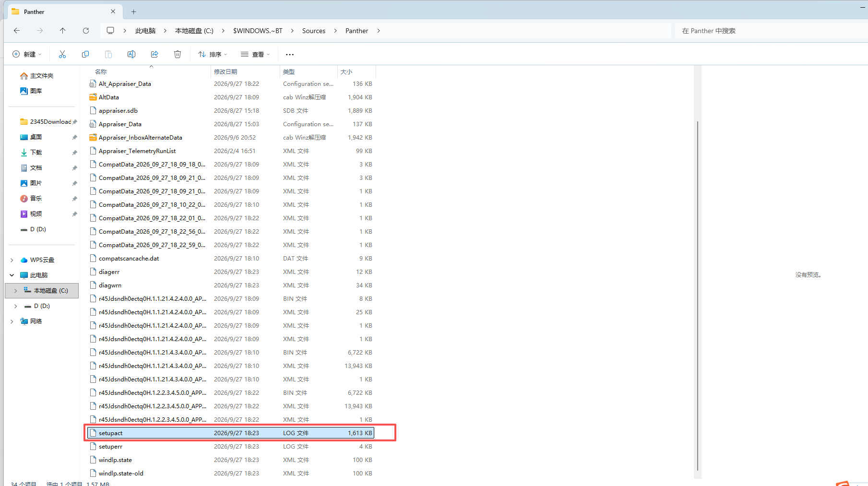
Task: Click Sources in the address breadcrumb
Action: [314, 31]
